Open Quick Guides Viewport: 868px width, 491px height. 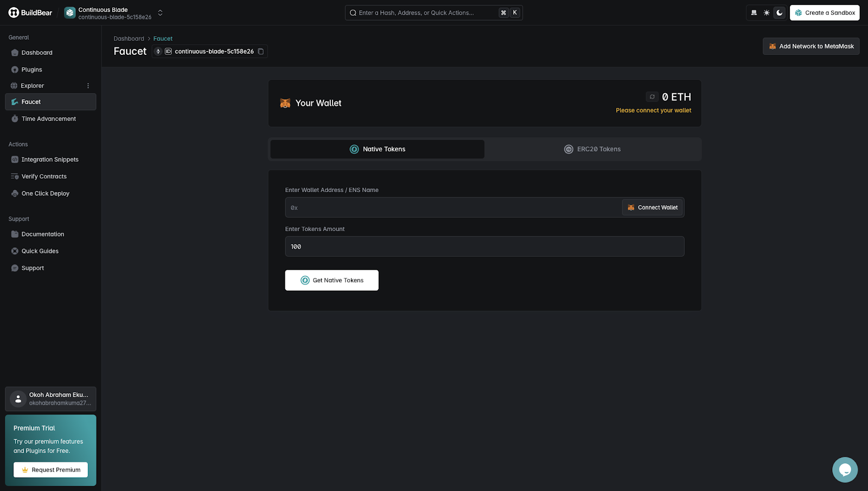coord(50,251)
